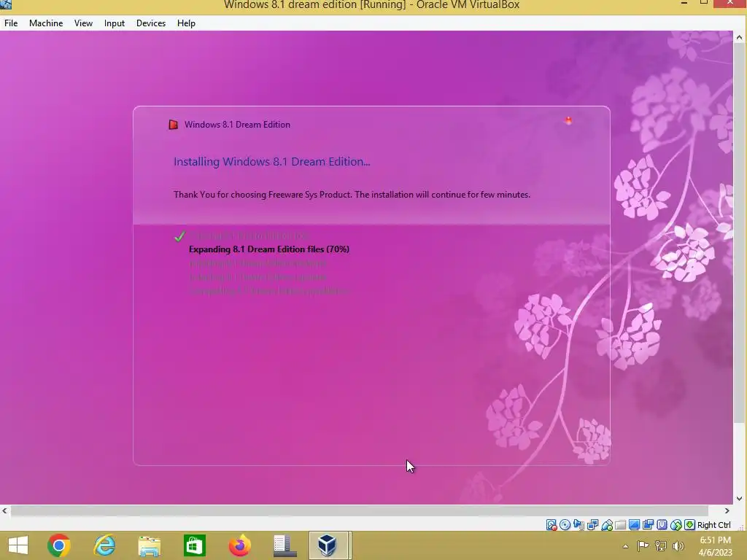Click the vertical scrollbar thumb
Image resolution: width=747 pixels, height=560 pixels.
(740, 233)
